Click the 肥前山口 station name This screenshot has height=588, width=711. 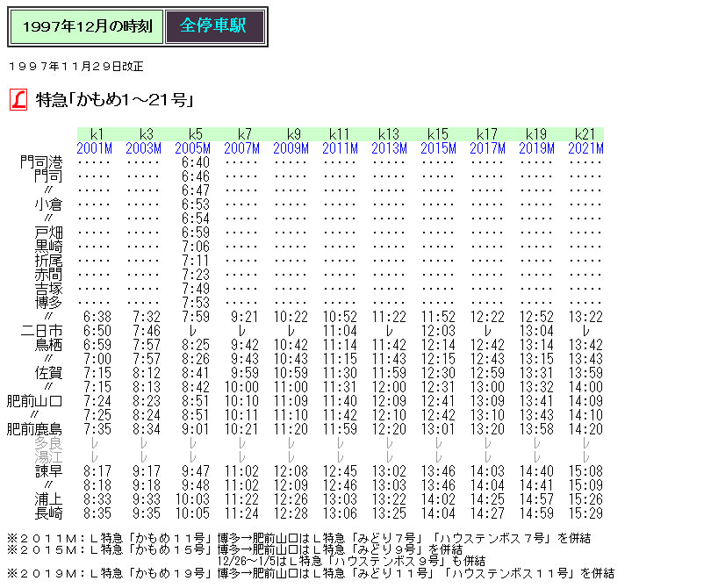(34, 401)
